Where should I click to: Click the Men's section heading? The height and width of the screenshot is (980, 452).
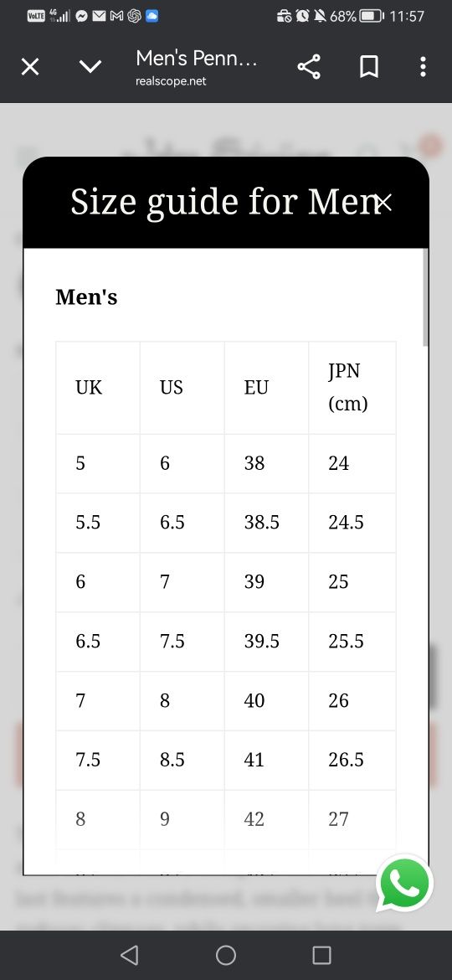[86, 297]
